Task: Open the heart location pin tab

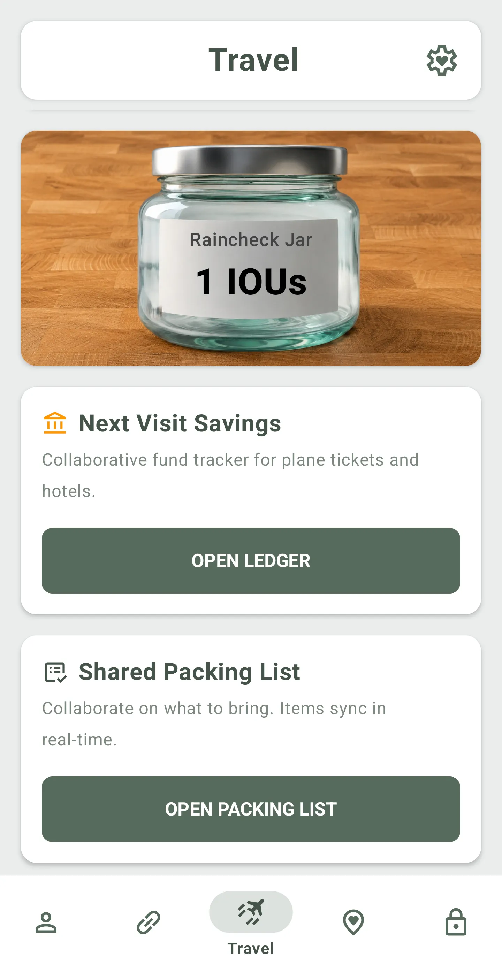Action: point(353,922)
